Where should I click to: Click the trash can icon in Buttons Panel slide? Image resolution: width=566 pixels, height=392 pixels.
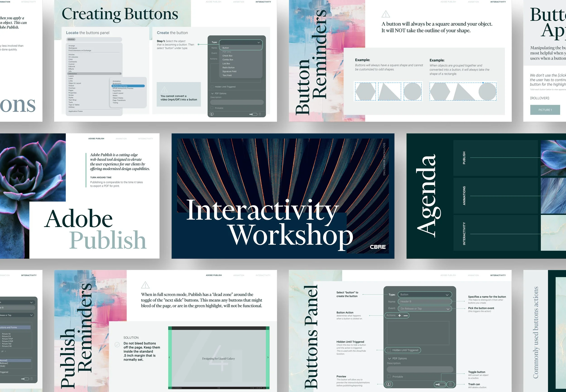(450, 384)
